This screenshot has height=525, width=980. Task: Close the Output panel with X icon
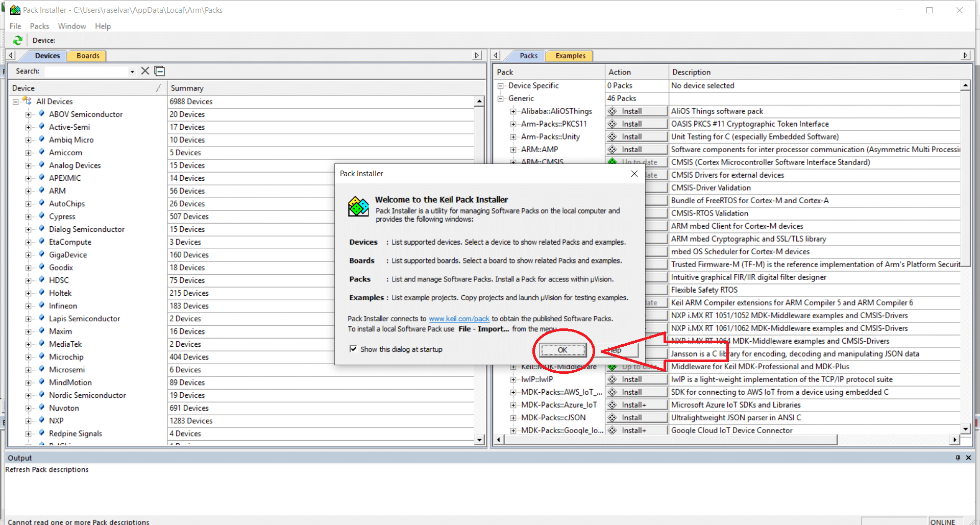click(x=968, y=458)
